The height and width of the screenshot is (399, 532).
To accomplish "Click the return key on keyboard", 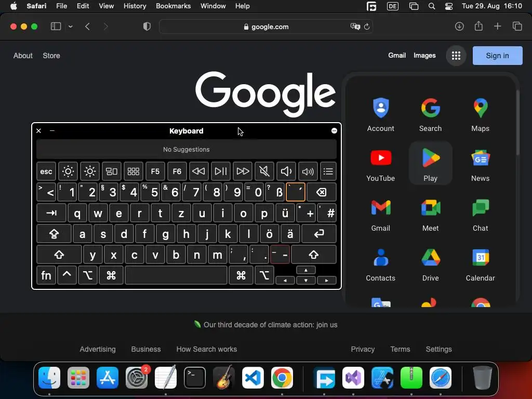I will click(319, 234).
